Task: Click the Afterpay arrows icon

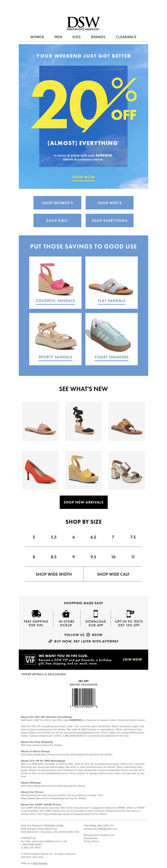Action: 50,641
